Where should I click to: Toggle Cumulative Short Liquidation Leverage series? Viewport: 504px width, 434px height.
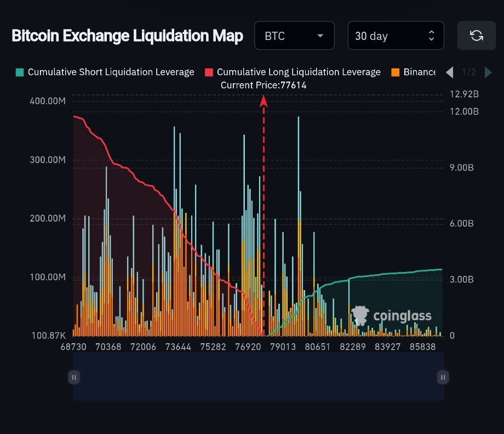pyautogui.click(x=111, y=72)
